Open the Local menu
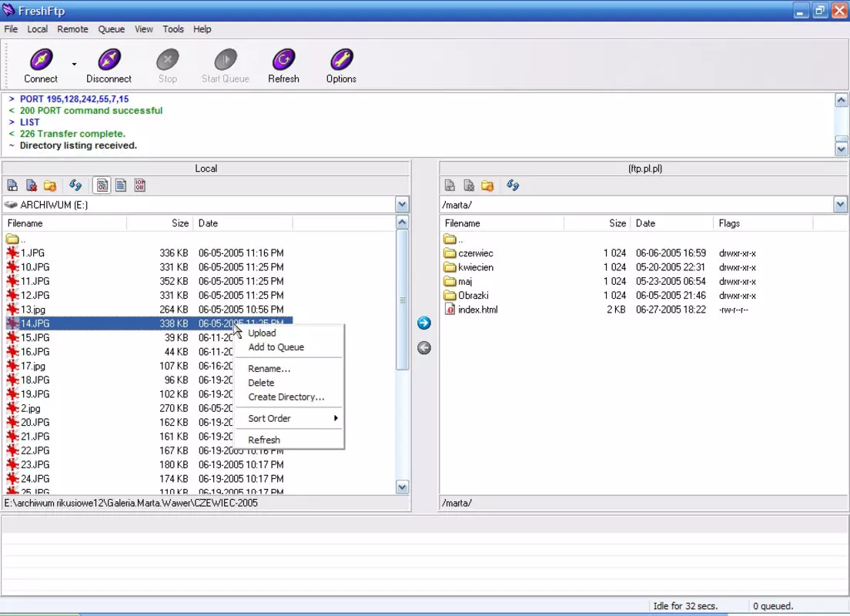 click(38, 29)
